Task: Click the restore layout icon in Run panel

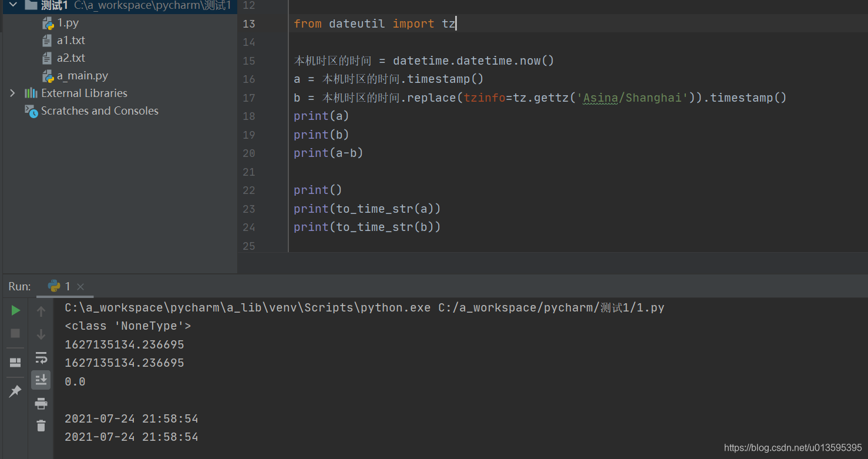Action: (15, 362)
